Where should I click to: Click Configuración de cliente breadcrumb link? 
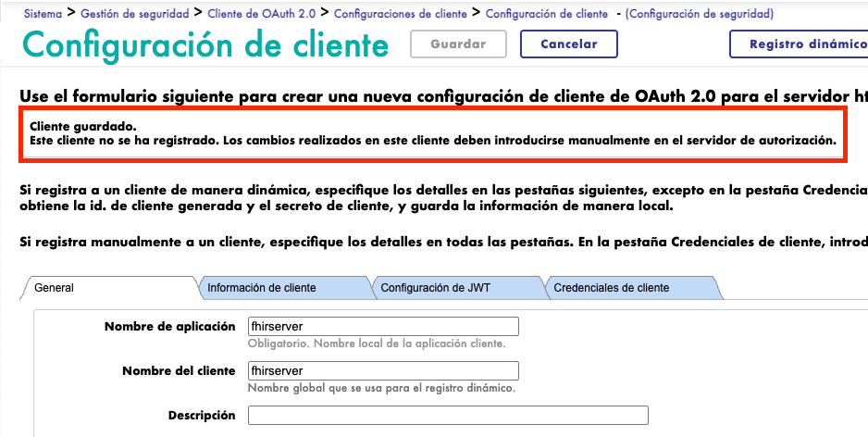point(547,14)
